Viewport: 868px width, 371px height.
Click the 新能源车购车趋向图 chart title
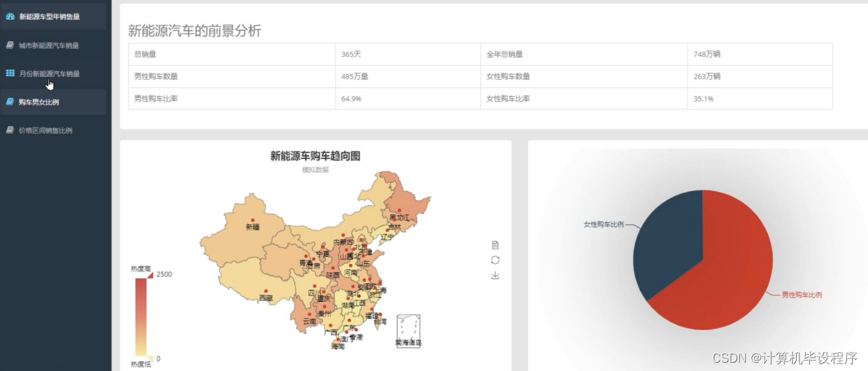point(315,156)
